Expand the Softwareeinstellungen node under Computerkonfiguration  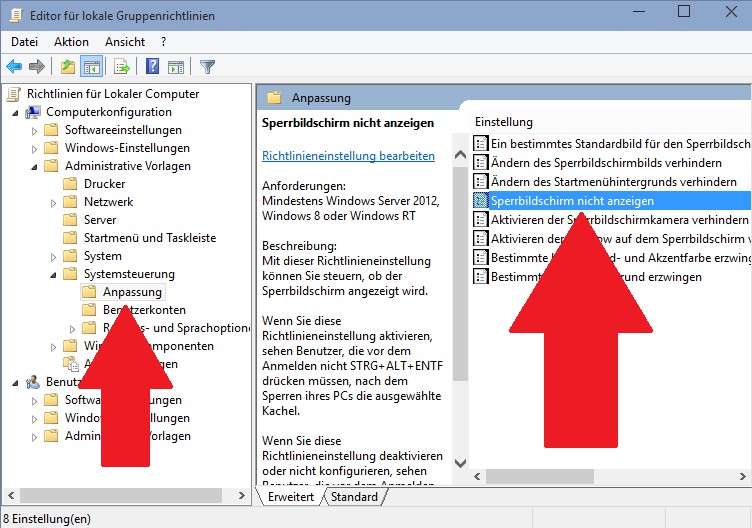coord(35,130)
